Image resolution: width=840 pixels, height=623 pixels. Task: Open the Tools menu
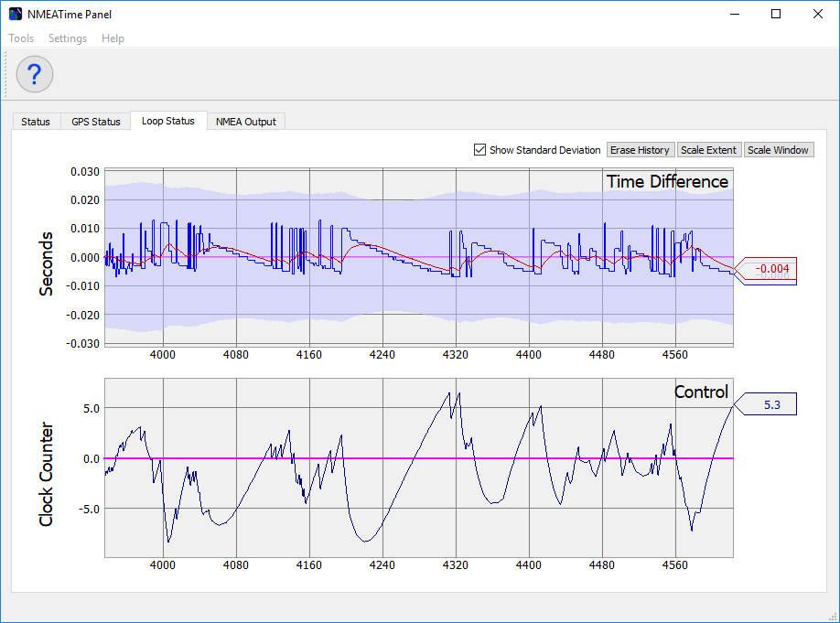pyautogui.click(x=21, y=38)
